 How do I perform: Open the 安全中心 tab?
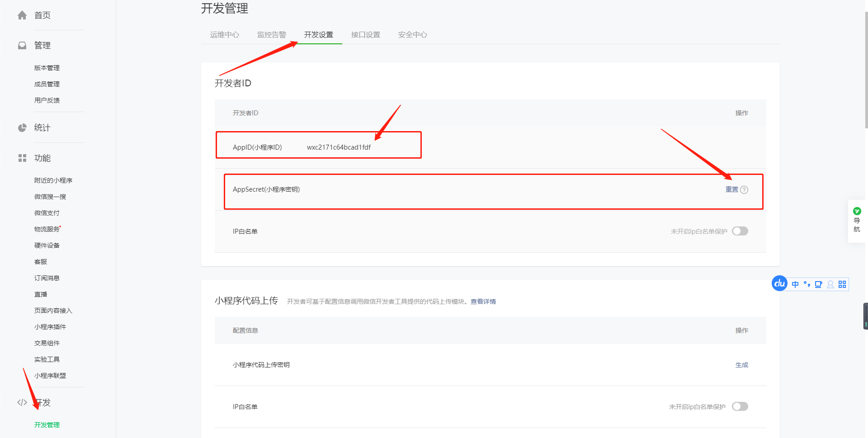(413, 35)
